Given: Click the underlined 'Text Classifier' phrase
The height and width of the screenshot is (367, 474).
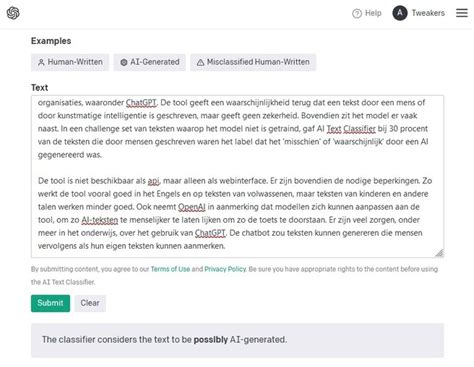Looking at the screenshot, I should click(x=351, y=129).
